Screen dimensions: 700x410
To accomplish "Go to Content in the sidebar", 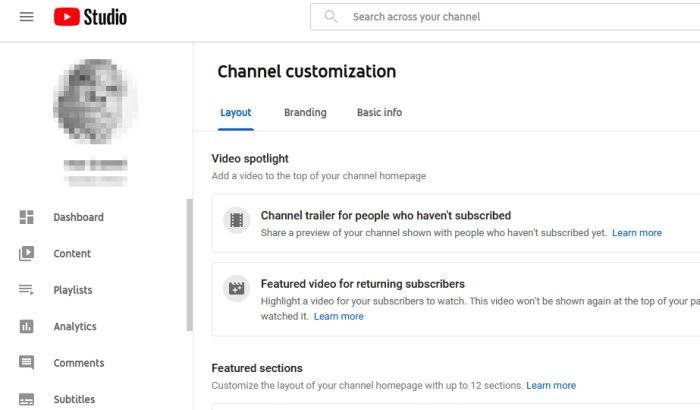I will tap(72, 253).
